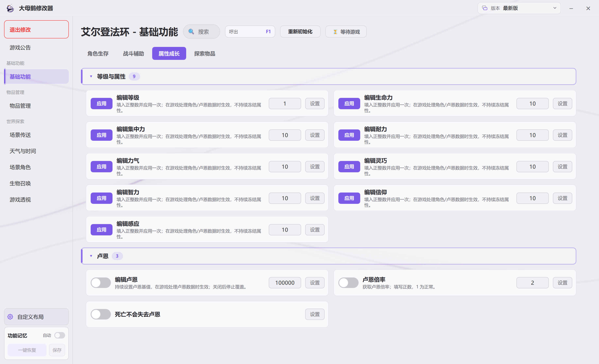Click the gear icon beside 自定义布局
The width and height of the screenshot is (599, 364).
coord(10,317)
